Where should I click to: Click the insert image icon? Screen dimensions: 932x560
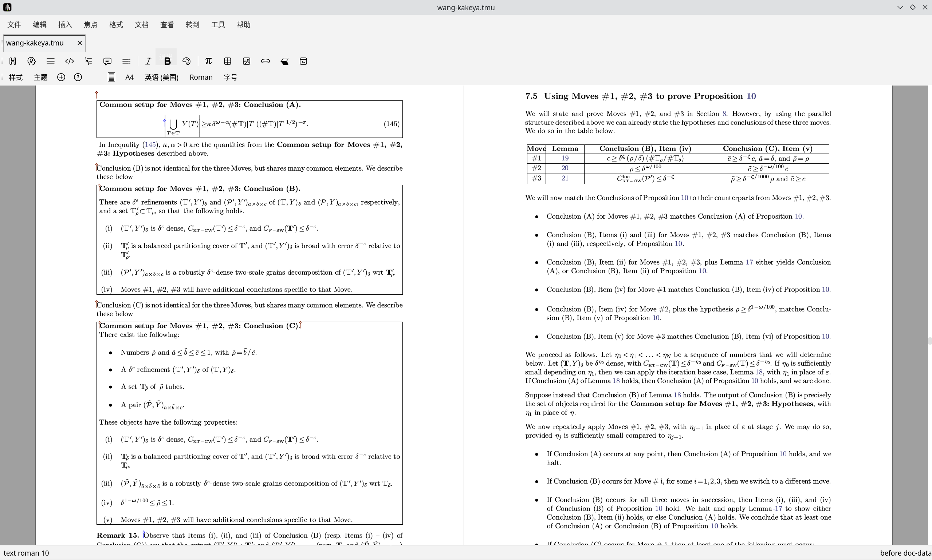click(247, 61)
